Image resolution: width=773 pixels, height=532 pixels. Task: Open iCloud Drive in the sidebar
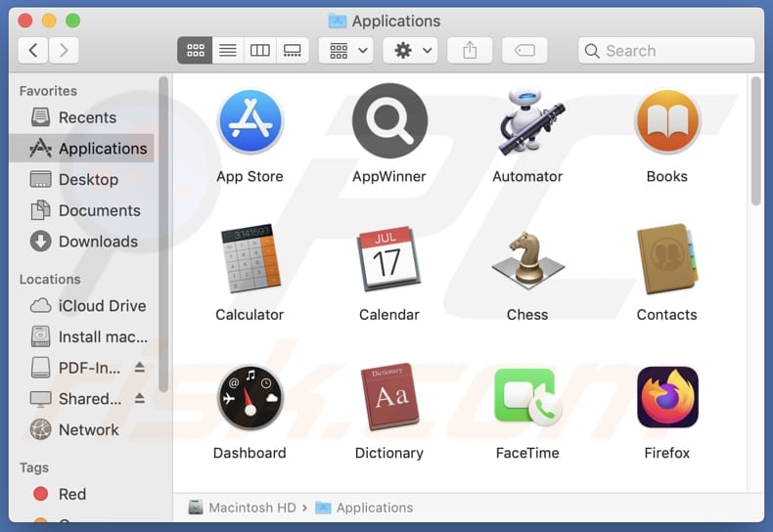tap(82, 306)
